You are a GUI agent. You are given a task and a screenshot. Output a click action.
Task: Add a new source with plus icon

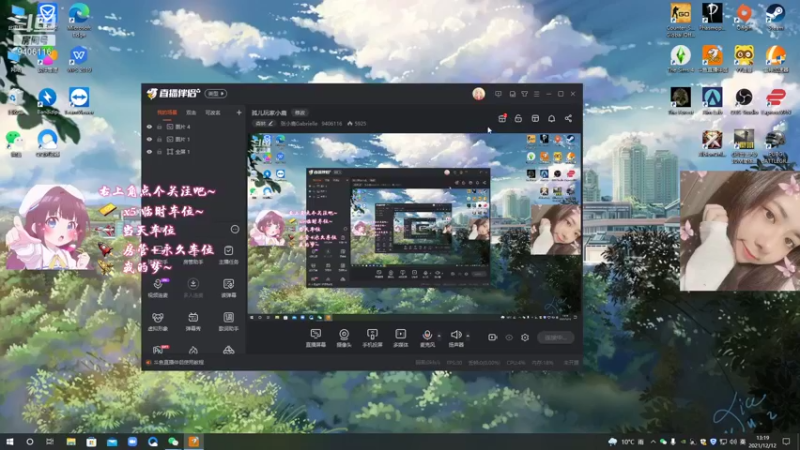coord(239,112)
